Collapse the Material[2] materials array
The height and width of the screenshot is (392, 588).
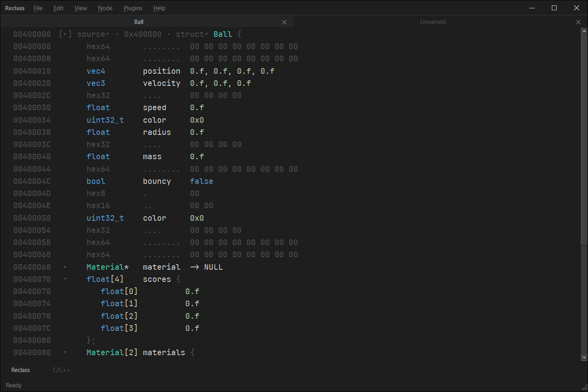pos(65,352)
